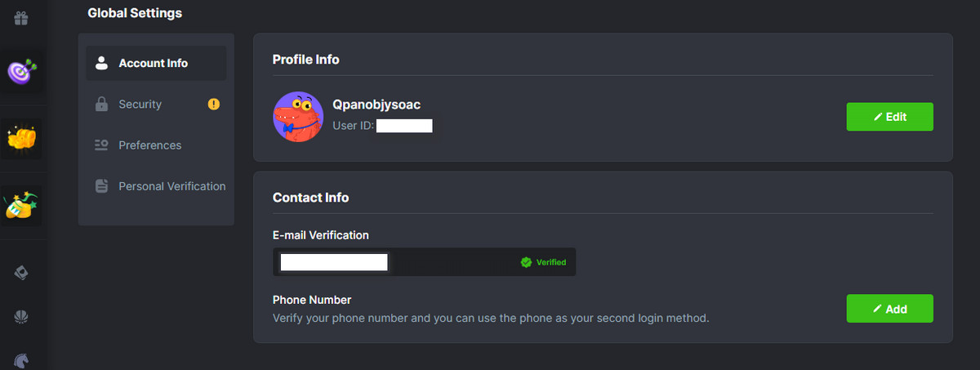This screenshot has width=980, height=370.
Task: Click the username Qpanobjysoac
Action: coord(376,105)
